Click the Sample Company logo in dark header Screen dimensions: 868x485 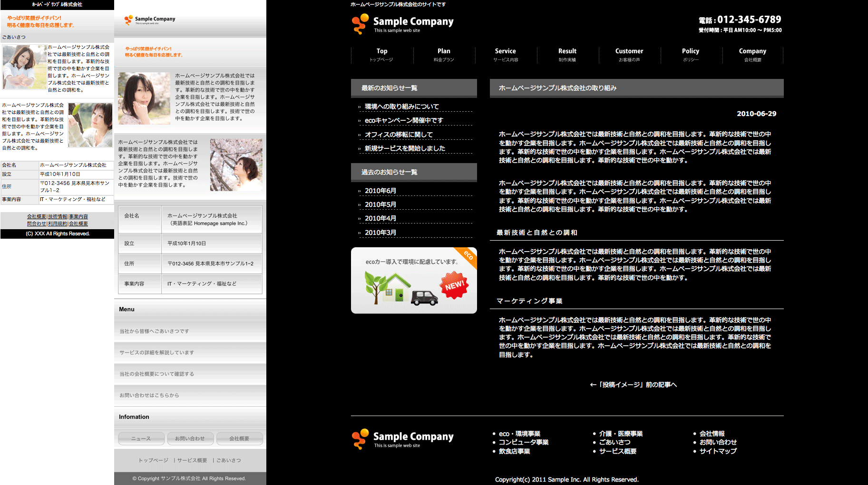(x=402, y=24)
